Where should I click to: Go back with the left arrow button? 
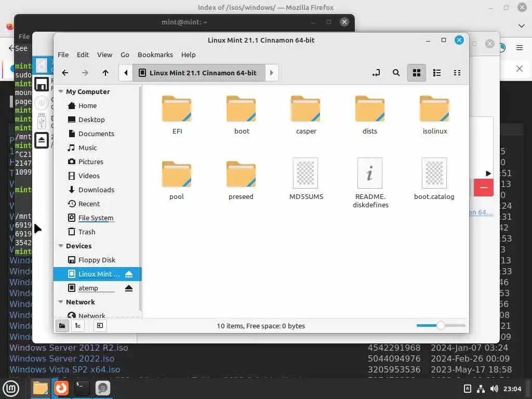[x=65, y=73]
